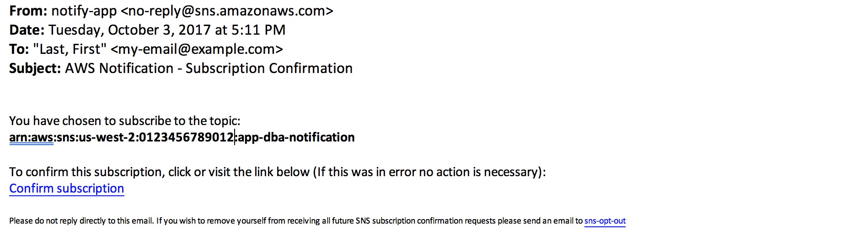Select the app-dba-notification topic name
Image resolution: width=868 pixels, height=230 pixels.
point(296,137)
